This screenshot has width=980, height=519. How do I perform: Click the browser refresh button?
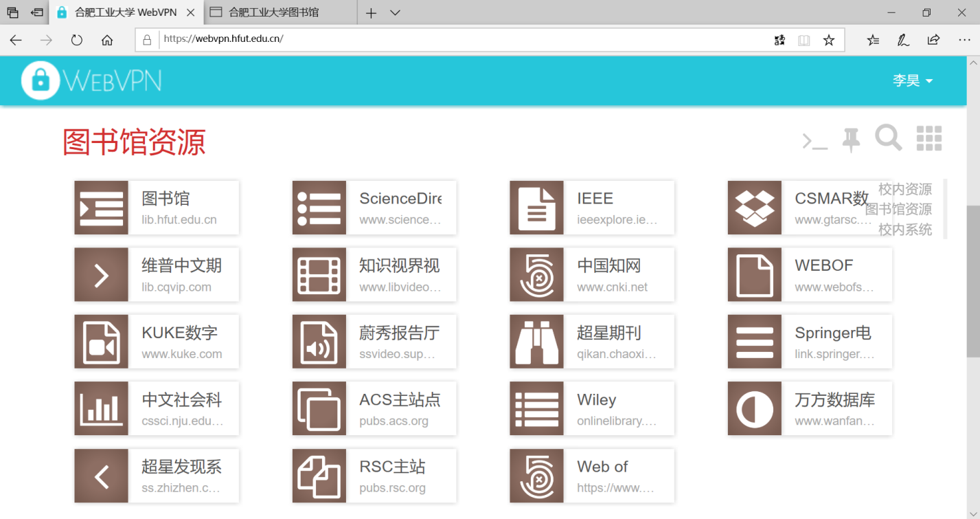(x=76, y=40)
